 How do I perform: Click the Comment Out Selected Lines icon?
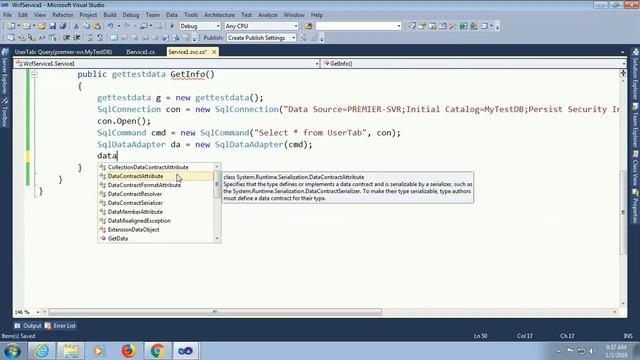pyautogui.click(x=90, y=38)
